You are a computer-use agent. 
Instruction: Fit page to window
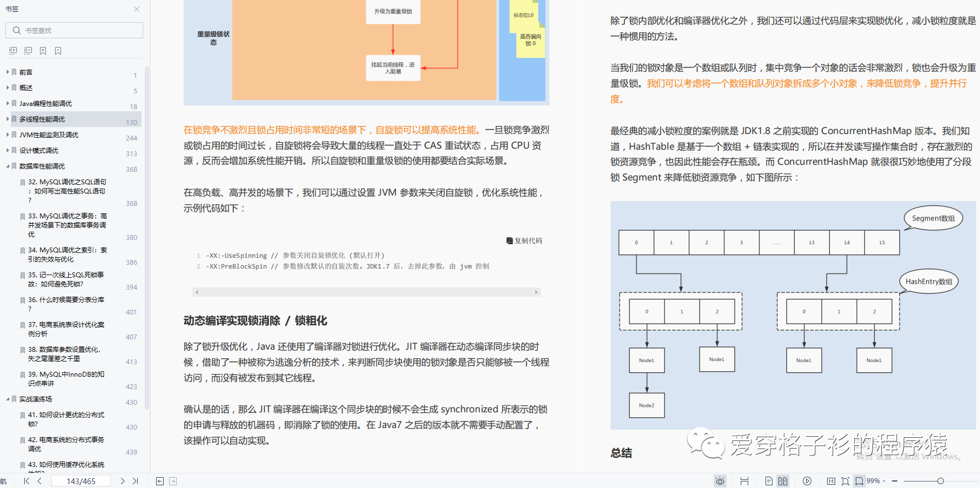[845, 480]
